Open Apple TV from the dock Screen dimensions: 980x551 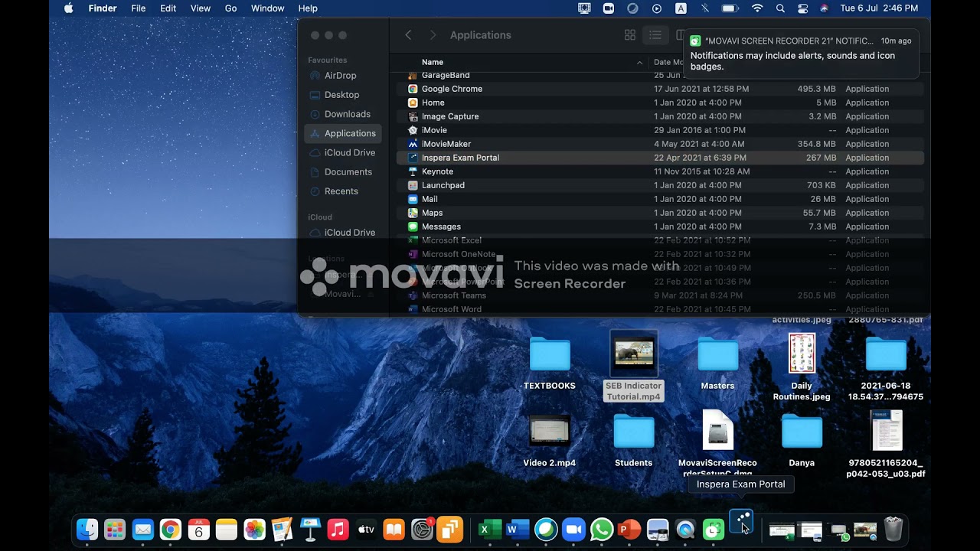tap(366, 530)
